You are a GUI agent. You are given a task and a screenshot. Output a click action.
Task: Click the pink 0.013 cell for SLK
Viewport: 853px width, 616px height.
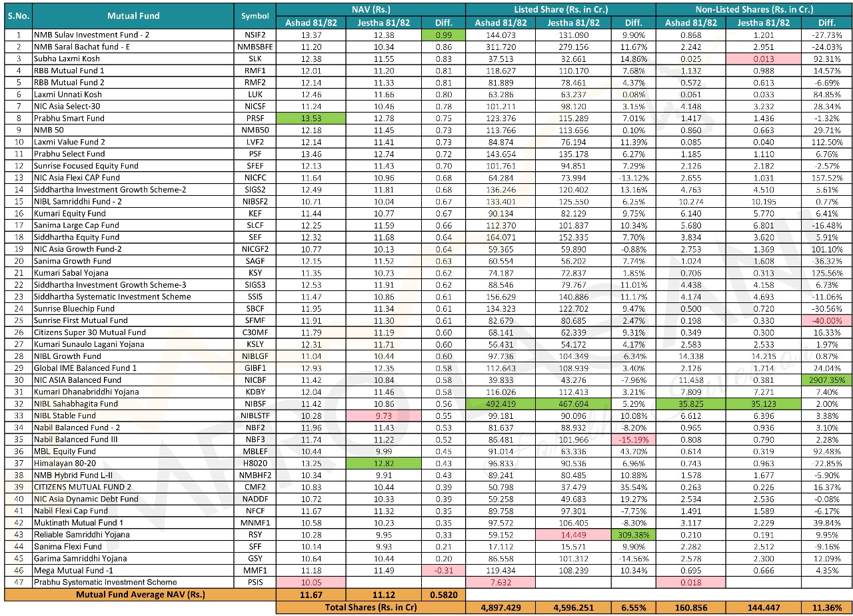coord(763,59)
